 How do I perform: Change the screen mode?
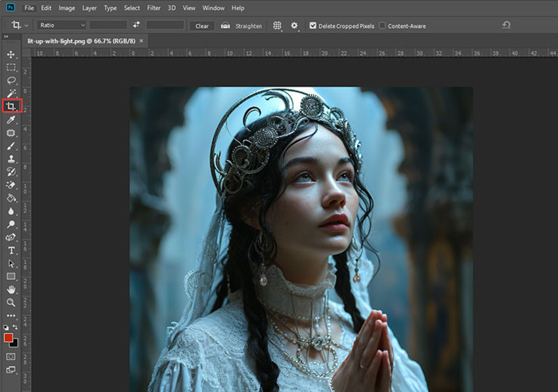pos(11,370)
